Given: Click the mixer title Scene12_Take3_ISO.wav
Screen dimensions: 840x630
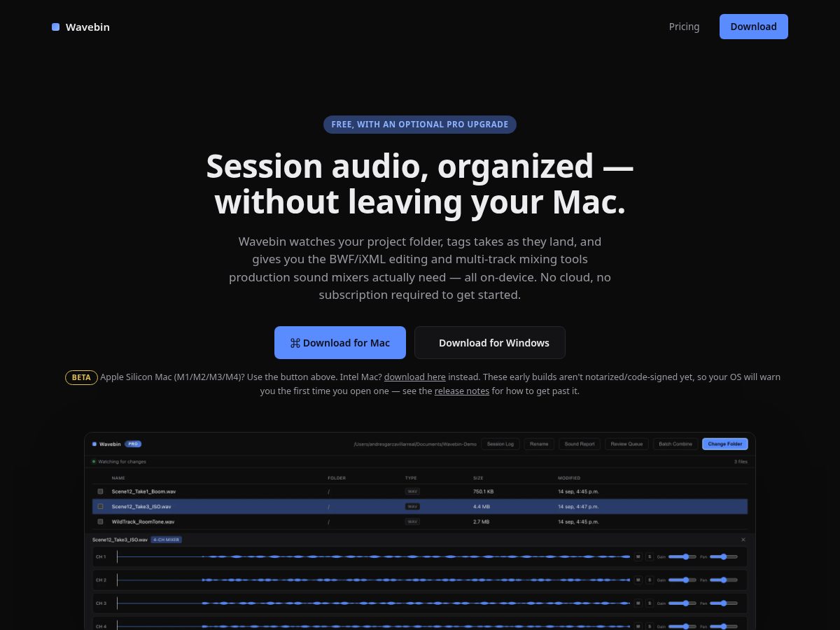Looking at the screenshot, I should (120, 540).
